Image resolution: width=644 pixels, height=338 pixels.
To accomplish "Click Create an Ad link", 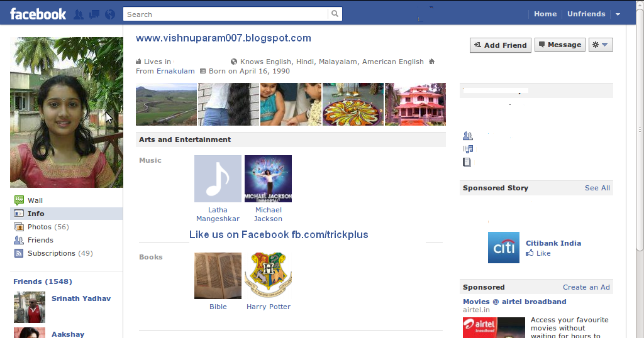I will (x=586, y=287).
